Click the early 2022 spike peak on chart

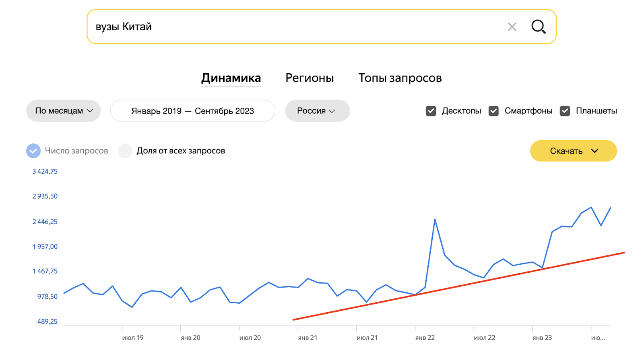click(435, 220)
